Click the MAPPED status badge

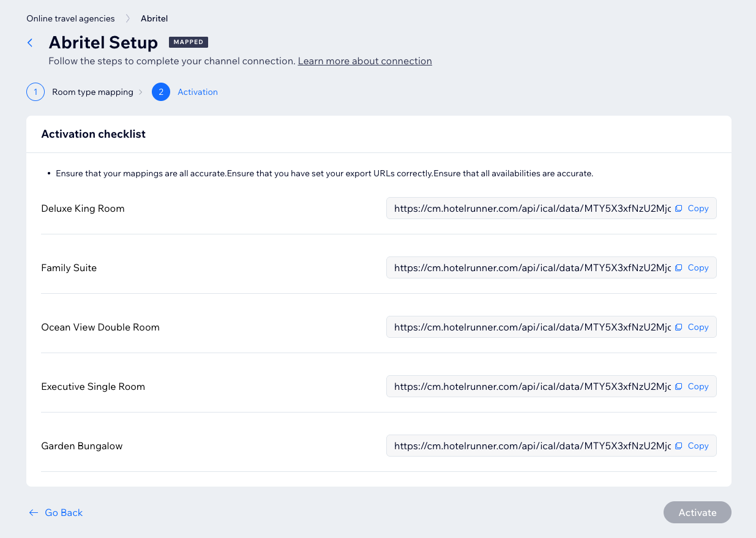coord(189,42)
